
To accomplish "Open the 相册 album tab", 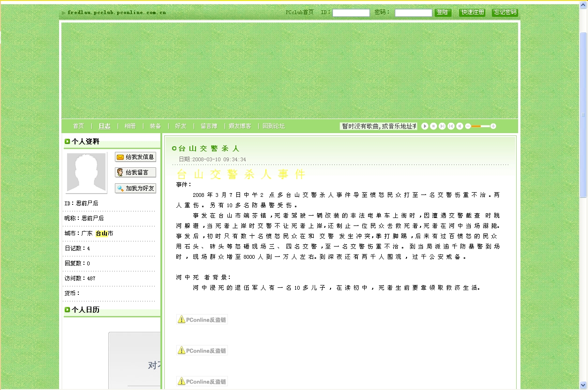I will click(x=130, y=126).
